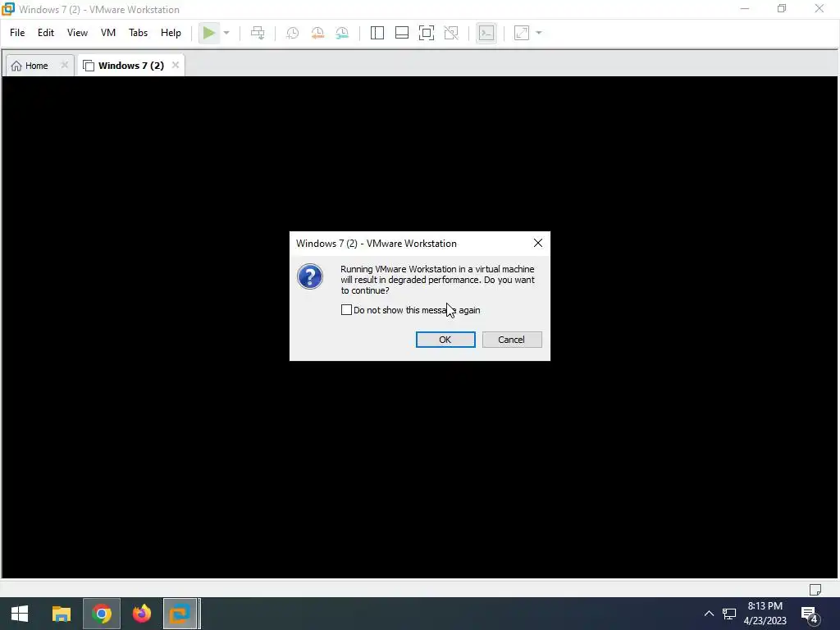This screenshot has height=630, width=840.
Task: Show hidden system tray icons
Action: (x=709, y=614)
